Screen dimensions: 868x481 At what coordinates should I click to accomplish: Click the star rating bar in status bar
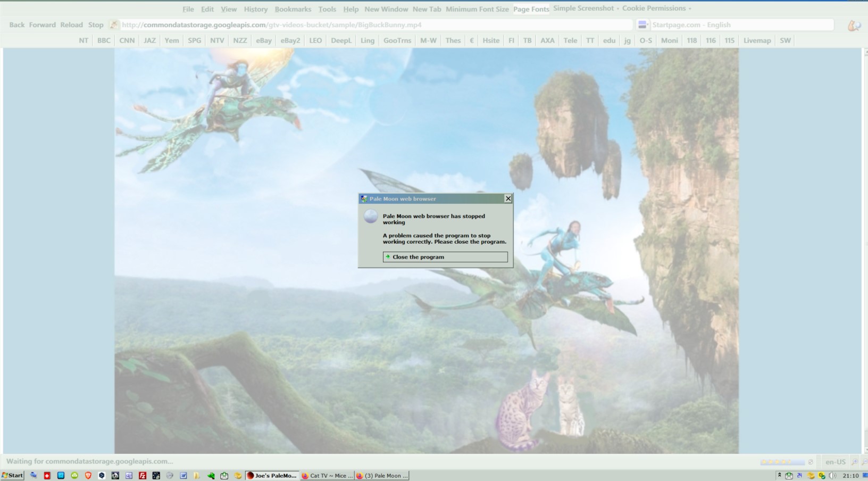[782, 462]
